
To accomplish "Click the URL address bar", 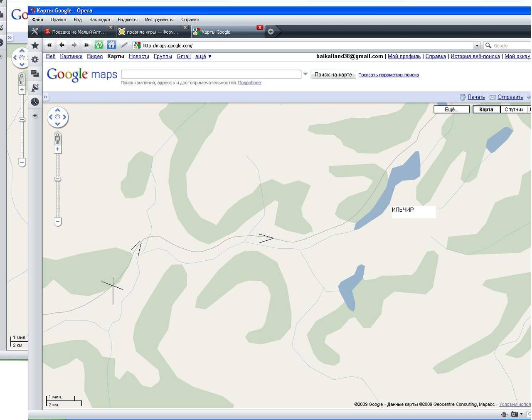I will (x=307, y=45).
